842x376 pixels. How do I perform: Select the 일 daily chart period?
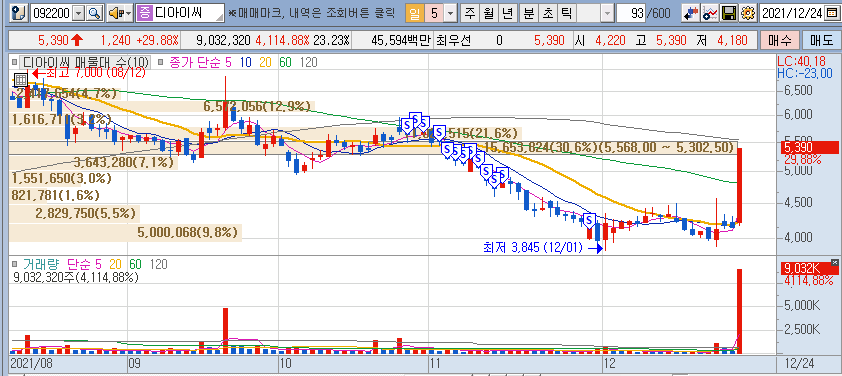[x=415, y=13]
